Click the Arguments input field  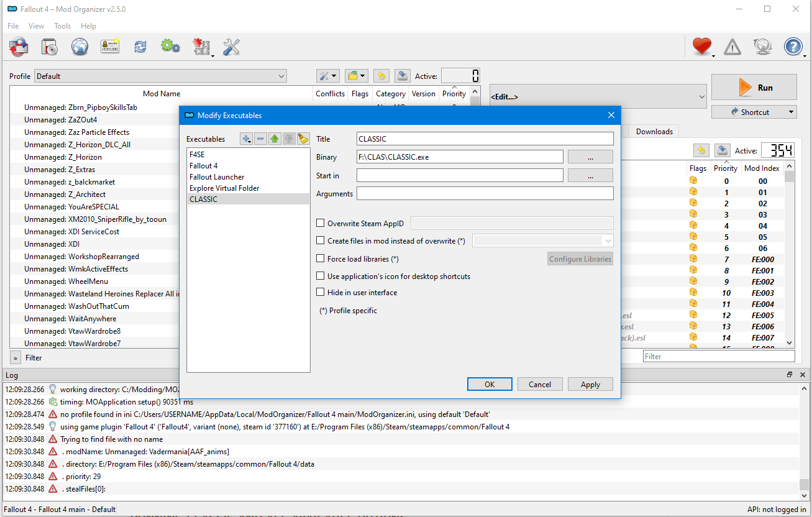(485, 194)
